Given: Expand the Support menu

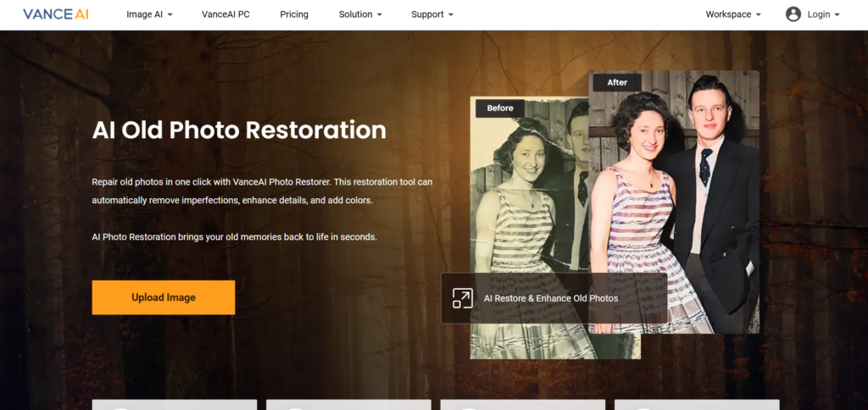Looking at the screenshot, I should point(432,14).
